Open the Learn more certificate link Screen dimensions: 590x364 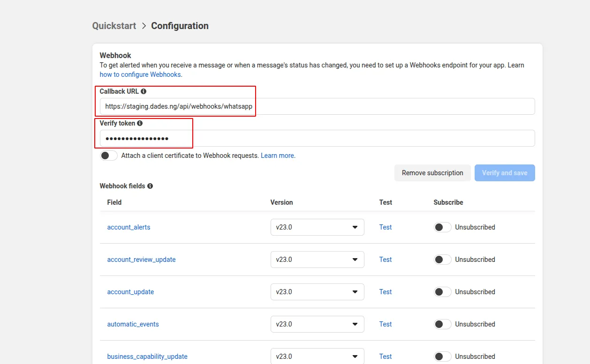pos(278,156)
